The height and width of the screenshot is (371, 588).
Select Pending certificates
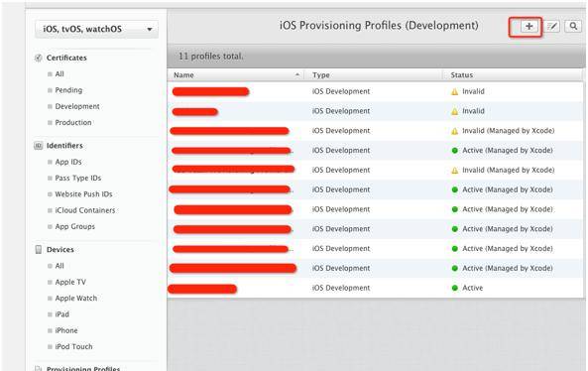[68, 90]
